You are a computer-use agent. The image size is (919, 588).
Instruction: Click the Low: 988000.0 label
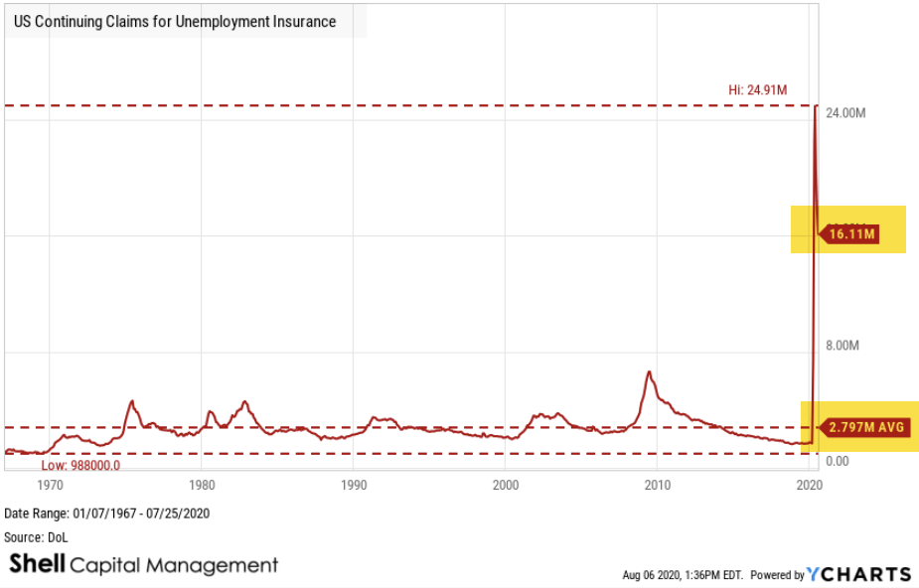tap(80, 465)
